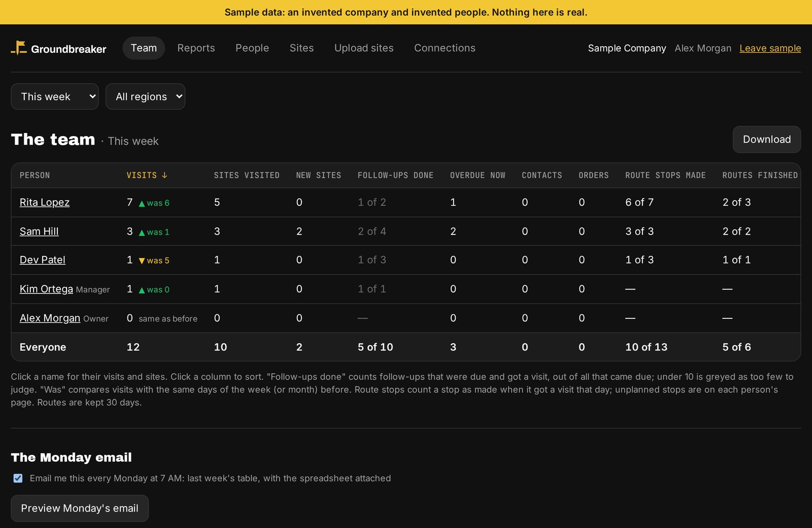Viewport: 812px width, 528px height.
Task: Open the This week period dropdown
Action: [55, 96]
